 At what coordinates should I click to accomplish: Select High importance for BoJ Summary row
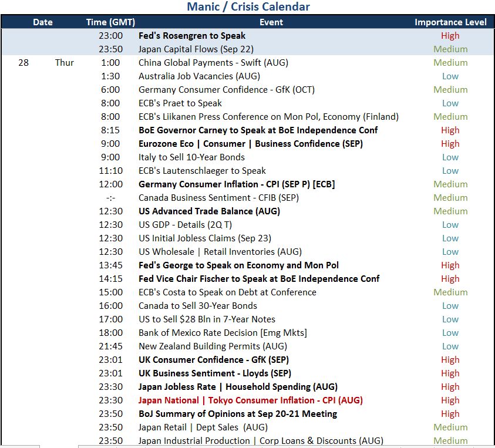(x=450, y=414)
